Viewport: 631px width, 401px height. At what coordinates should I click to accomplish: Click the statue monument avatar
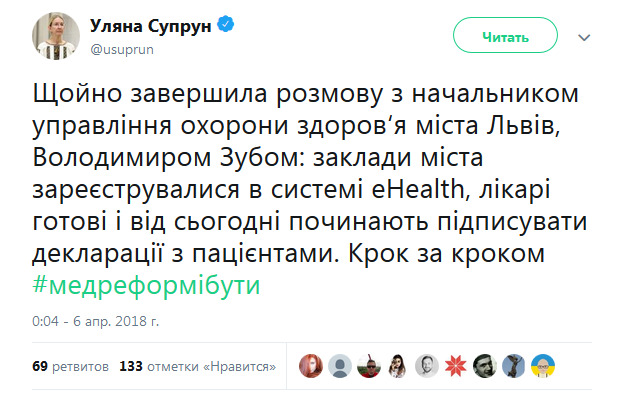[514, 366]
